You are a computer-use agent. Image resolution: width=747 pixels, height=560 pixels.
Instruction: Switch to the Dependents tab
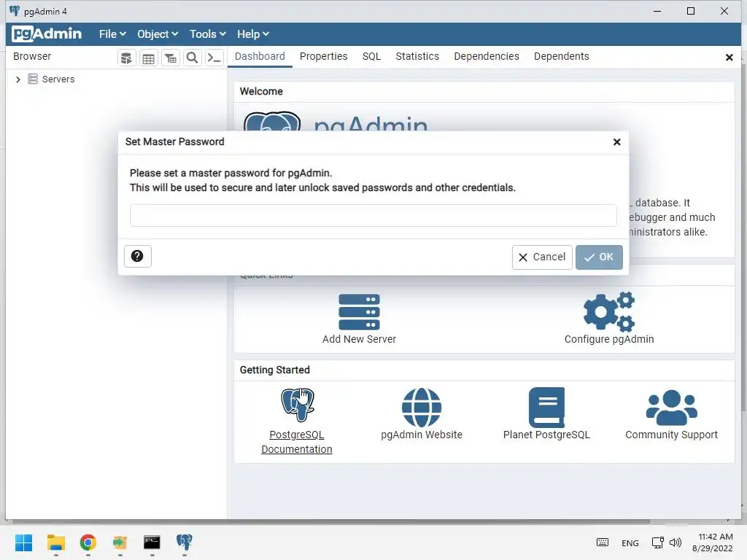pos(561,56)
